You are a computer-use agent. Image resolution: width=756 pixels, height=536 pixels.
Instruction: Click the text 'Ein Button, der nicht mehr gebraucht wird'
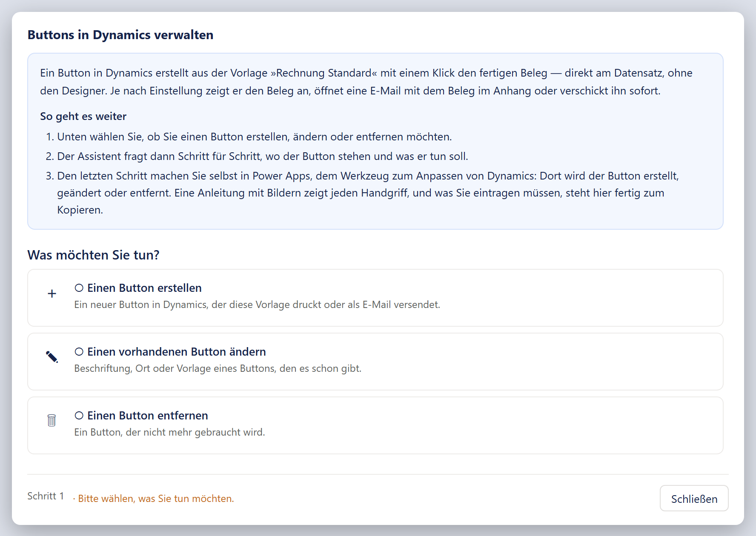pos(169,432)
